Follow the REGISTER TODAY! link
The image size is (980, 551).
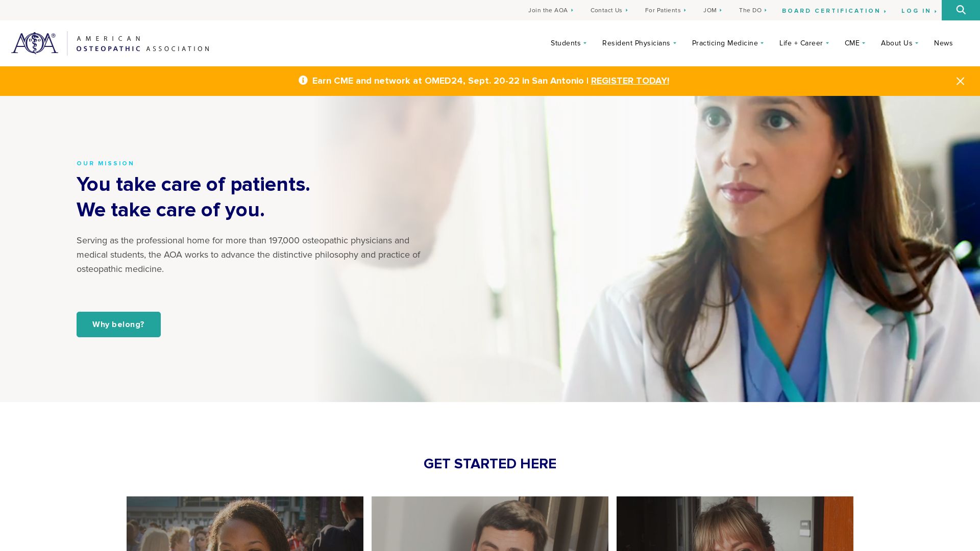pos(630,81)
